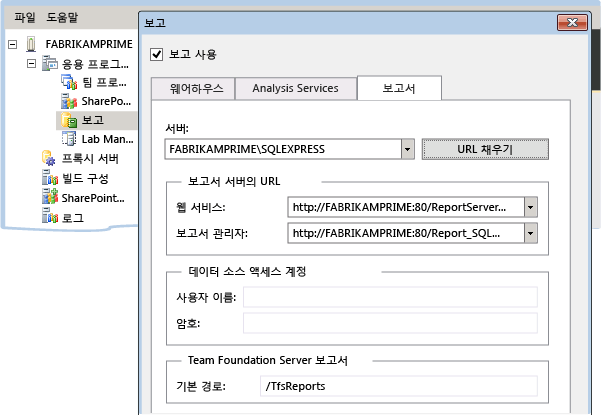Collapse the FABRIKAMPRIME tree node

point(13,44)
